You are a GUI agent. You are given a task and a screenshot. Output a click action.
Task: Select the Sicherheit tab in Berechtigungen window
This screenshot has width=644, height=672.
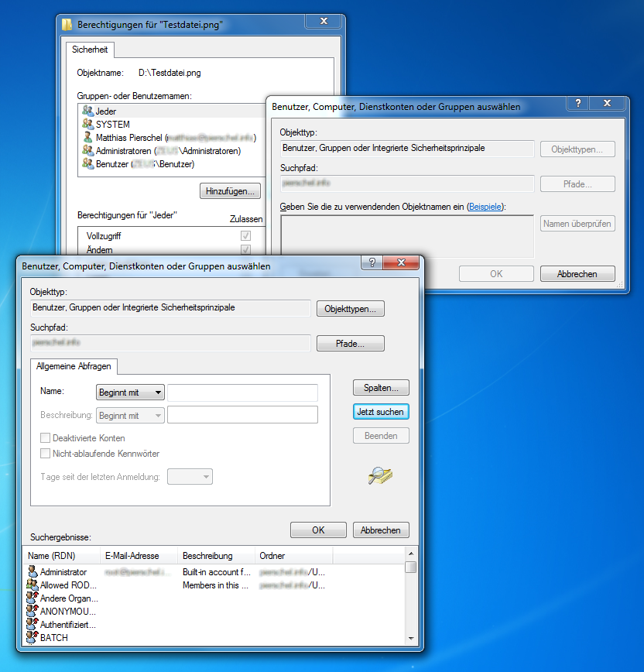90,50
